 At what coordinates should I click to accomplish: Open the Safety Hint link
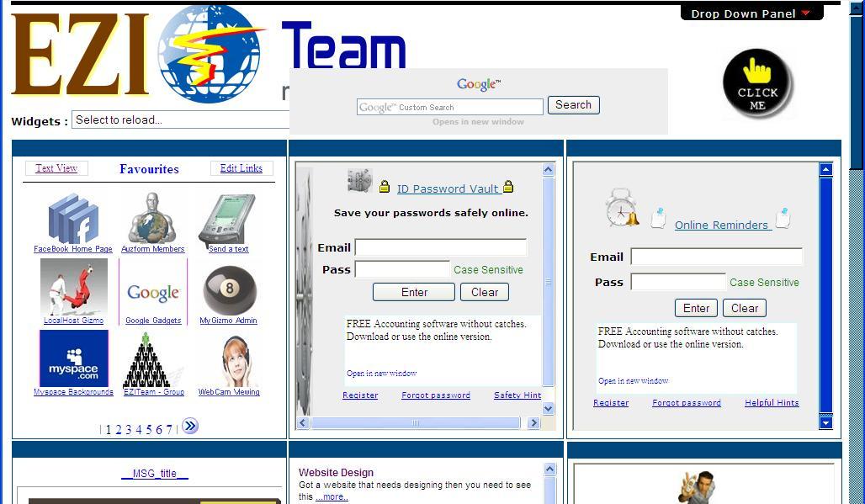click(x=517, y=395)
